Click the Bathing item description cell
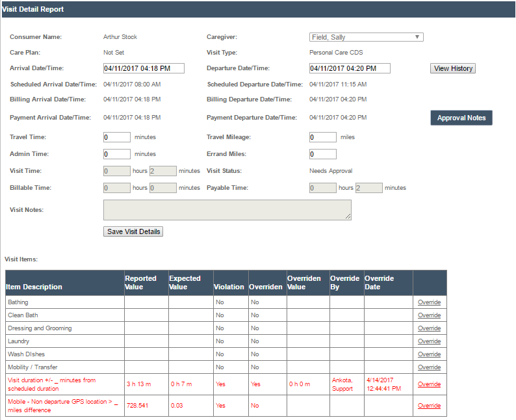This screenshot has height=420, width=516. 65,302
